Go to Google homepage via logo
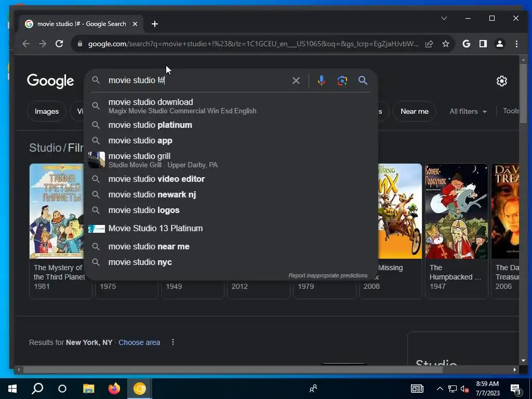Viewport: 532px width, 399px height. coord(50,81)
